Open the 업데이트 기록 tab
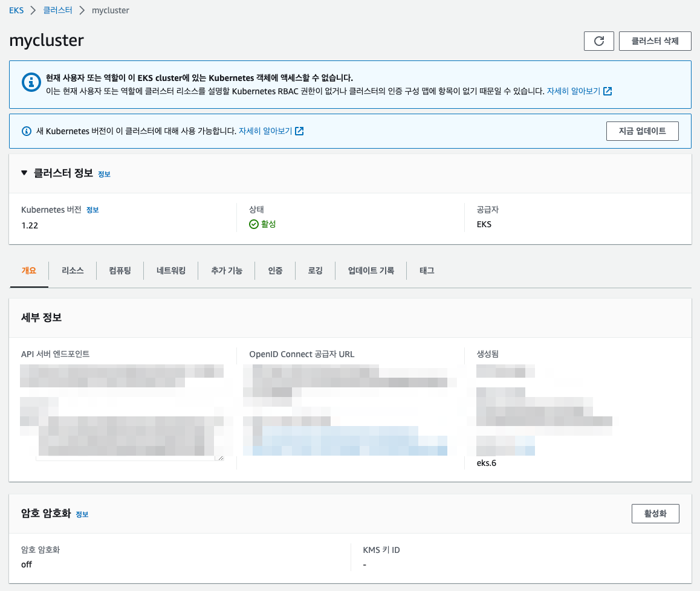 click(x=371, y=271)
